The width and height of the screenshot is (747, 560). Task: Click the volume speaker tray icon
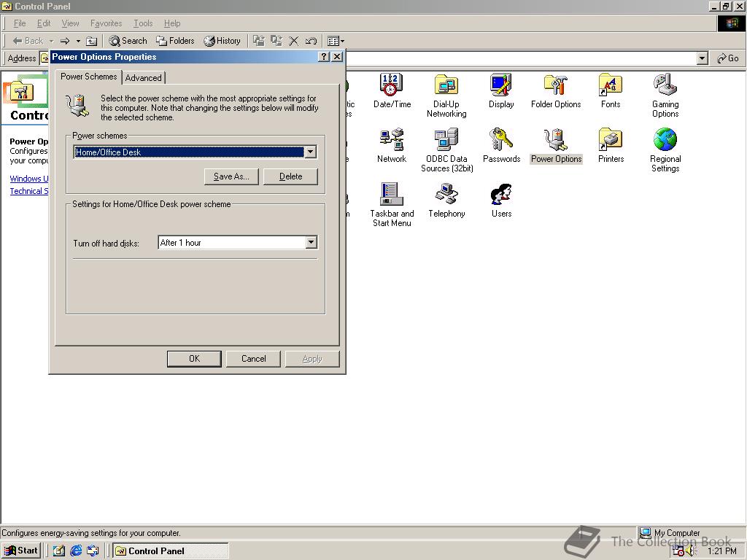[691, 551]
